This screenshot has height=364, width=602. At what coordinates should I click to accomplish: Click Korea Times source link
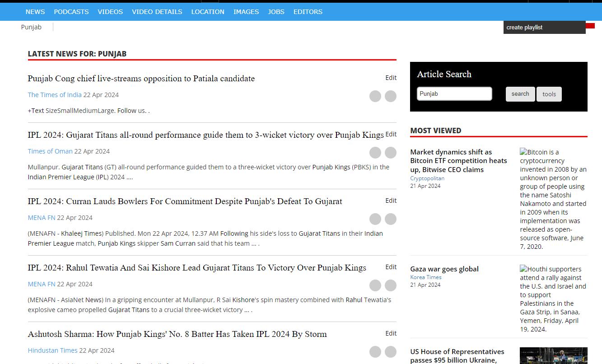click(426, 277)
